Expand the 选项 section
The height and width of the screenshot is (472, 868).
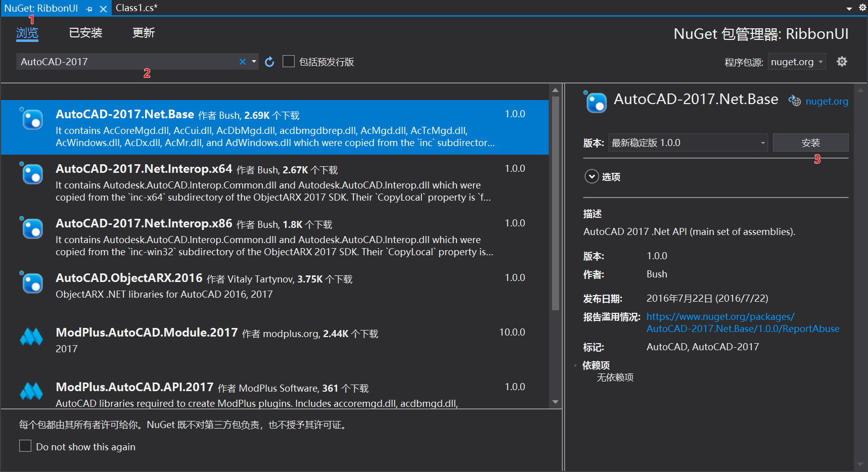coord(591,176)
